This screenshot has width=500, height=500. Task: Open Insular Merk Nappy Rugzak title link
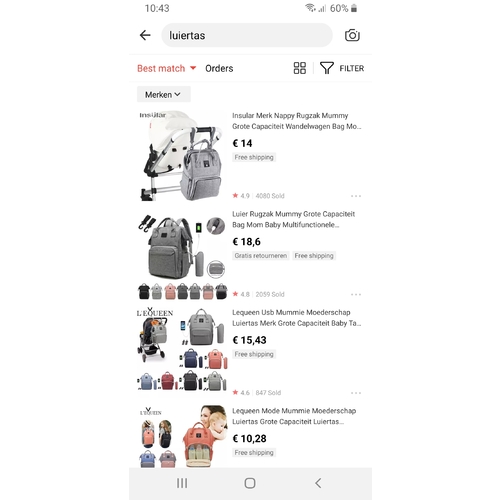click(x=297, y=121)
